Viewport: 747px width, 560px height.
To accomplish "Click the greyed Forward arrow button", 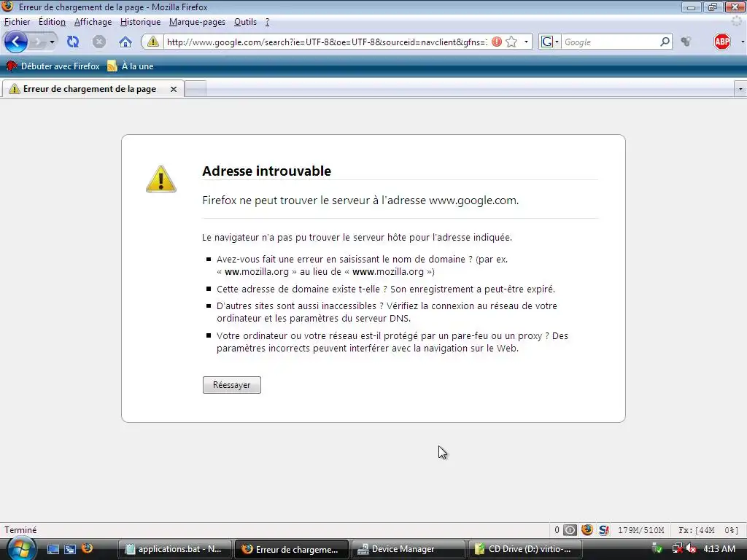I will coord(38,42).
